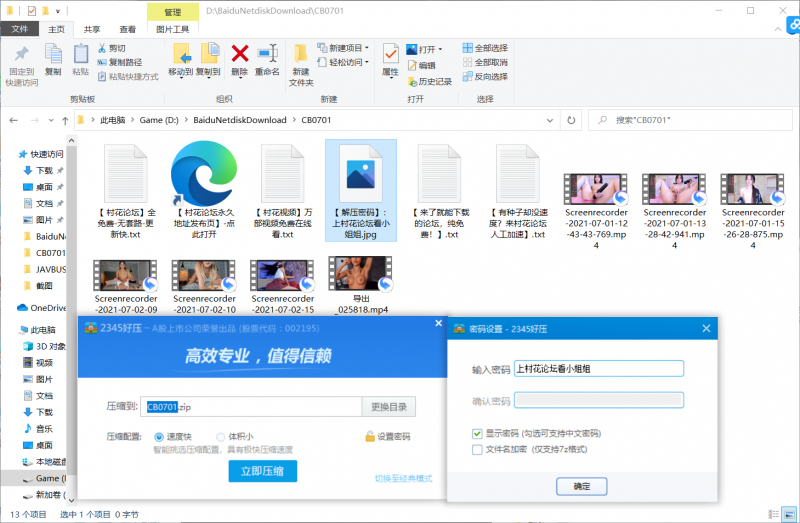Viewport: 800px width, 523px height.
Task: Uncheck the 显示密码 checkbox
Action: point(477,433)
